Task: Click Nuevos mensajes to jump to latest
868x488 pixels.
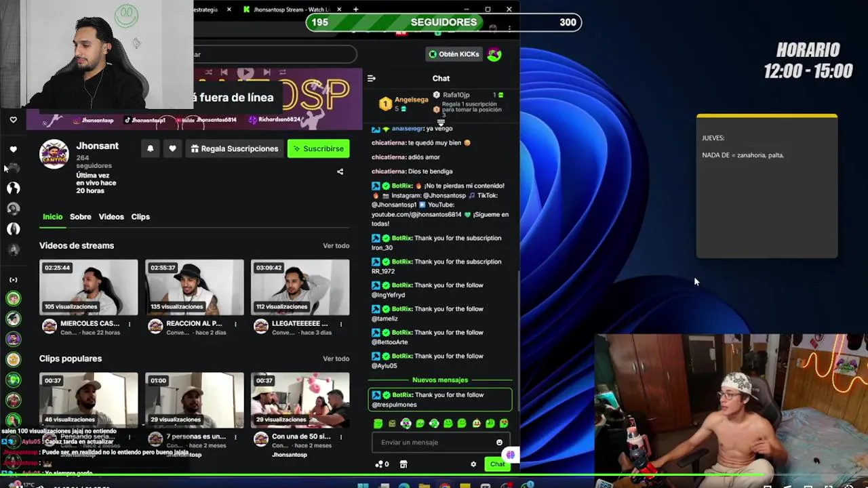Action: [440, 380]
